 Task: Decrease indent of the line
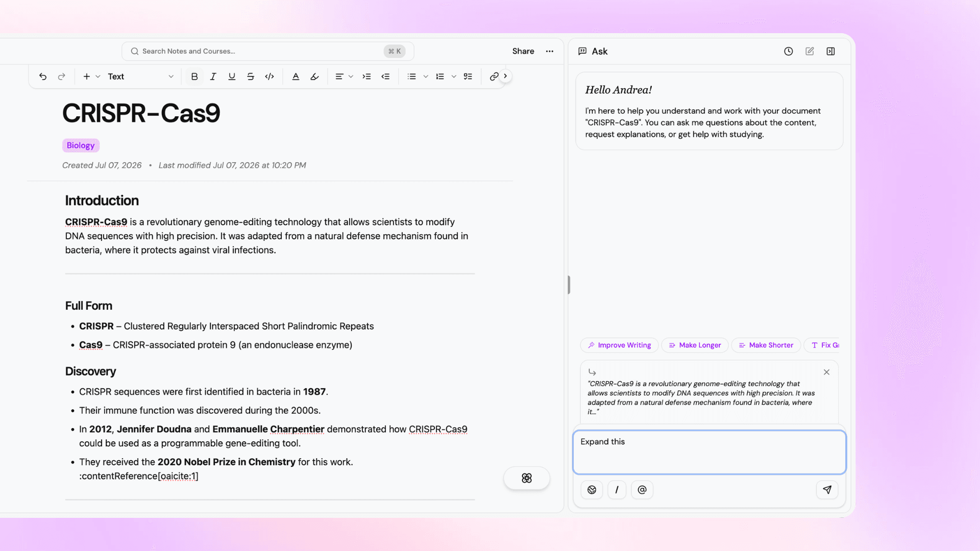click(x=385, y=77)
